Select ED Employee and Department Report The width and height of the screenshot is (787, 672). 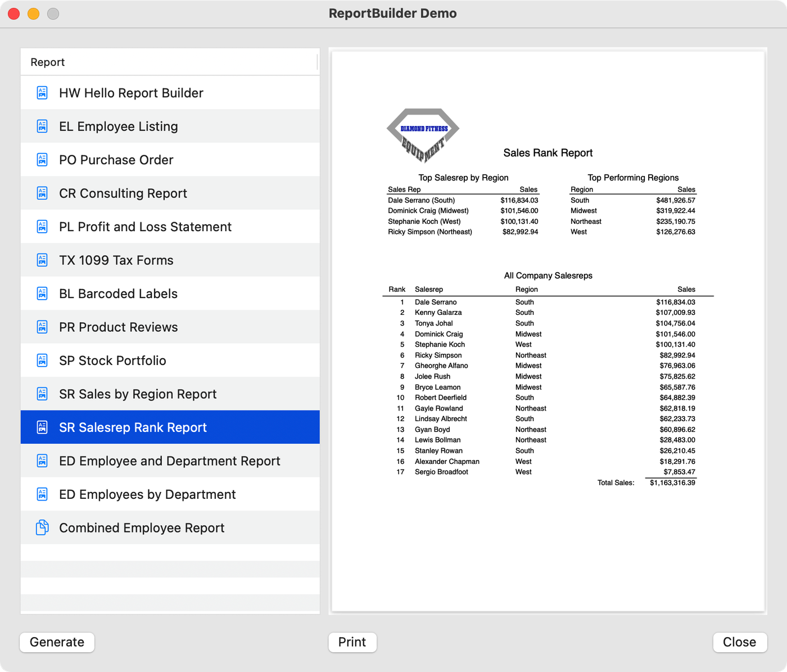(169, 461)
